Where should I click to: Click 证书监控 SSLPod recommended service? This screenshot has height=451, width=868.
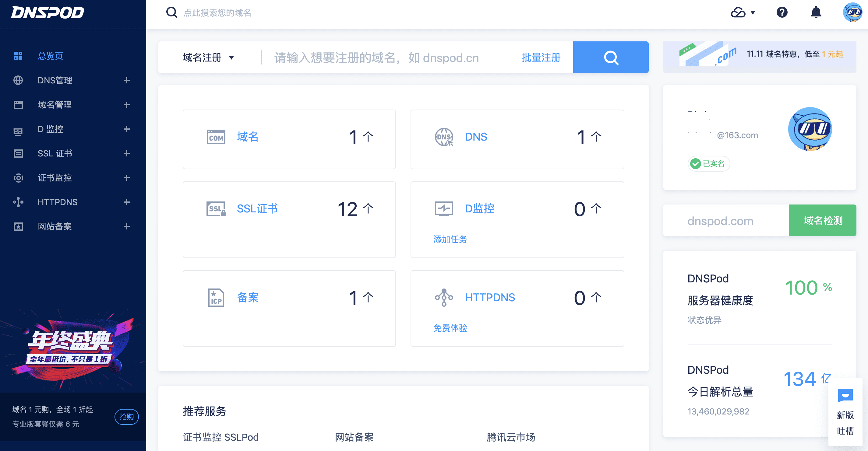221,437
